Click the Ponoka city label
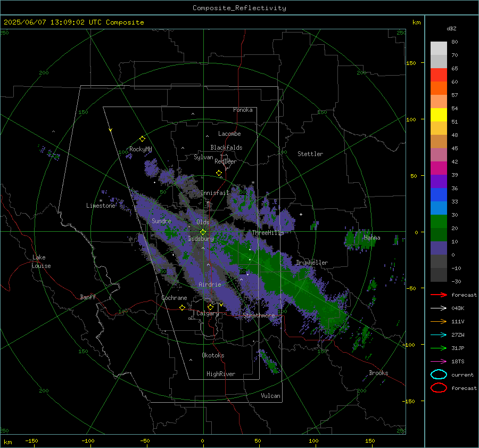 (x=243, y=110)
